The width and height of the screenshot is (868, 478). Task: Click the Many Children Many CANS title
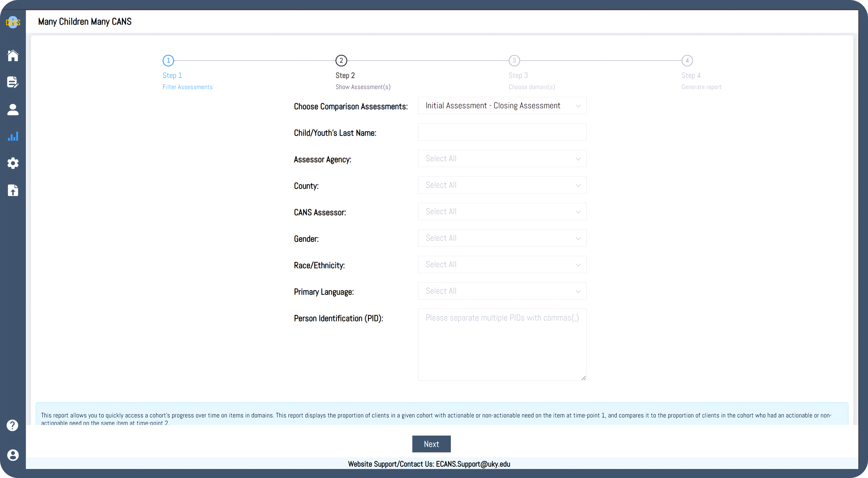(x=85, y=22)
